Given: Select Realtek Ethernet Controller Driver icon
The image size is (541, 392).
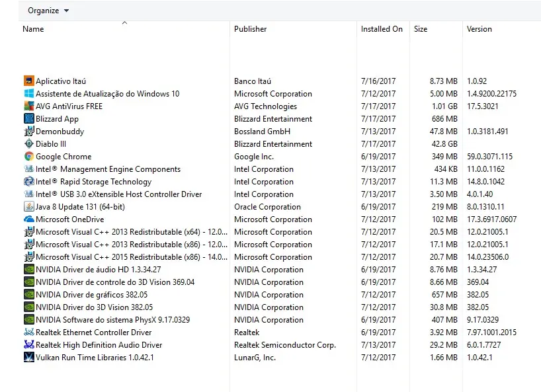Looking at the screenshot, I should (x=29, y=333).
